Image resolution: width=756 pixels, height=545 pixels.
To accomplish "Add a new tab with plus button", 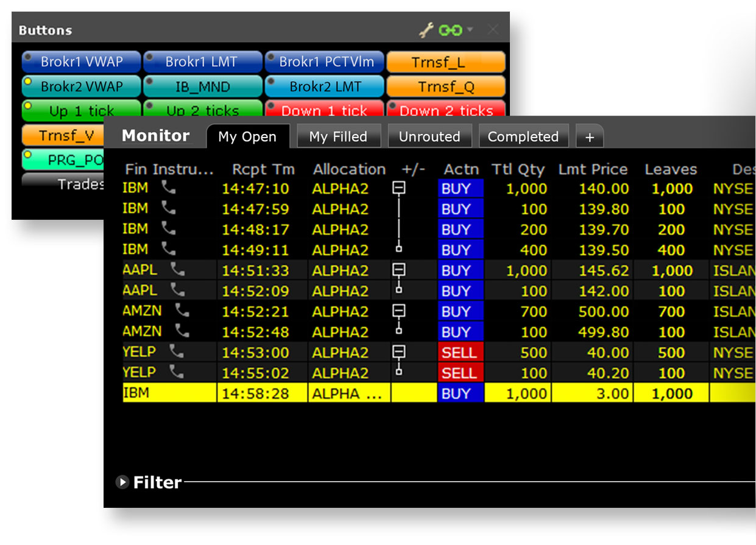I will (x=589, y=137).
